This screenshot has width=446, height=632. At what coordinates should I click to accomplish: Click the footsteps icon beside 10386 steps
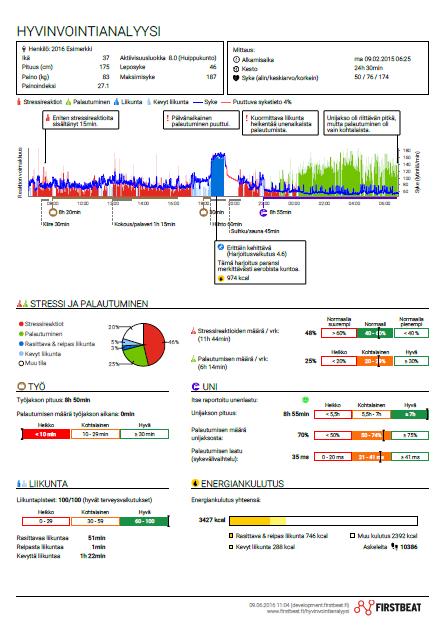394,547
